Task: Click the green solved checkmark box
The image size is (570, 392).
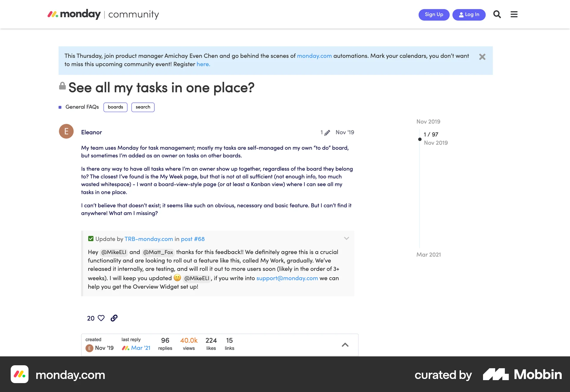Action: tap(91, 239)
